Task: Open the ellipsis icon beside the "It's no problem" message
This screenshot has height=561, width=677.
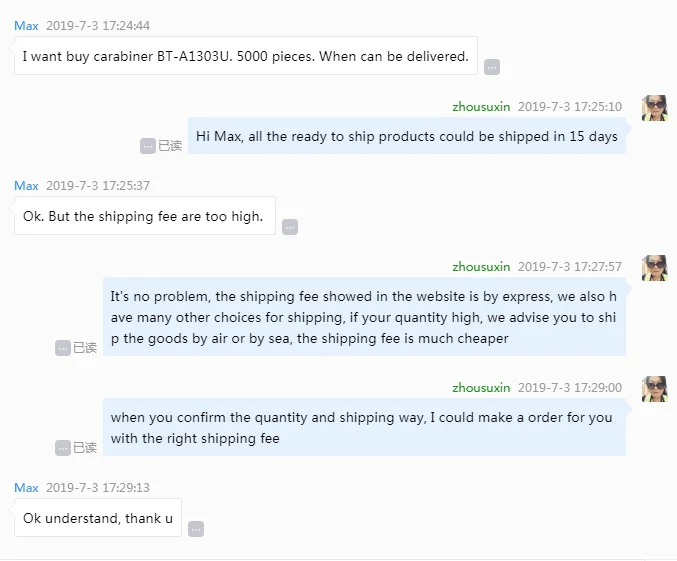Action: tap(63, 348)
